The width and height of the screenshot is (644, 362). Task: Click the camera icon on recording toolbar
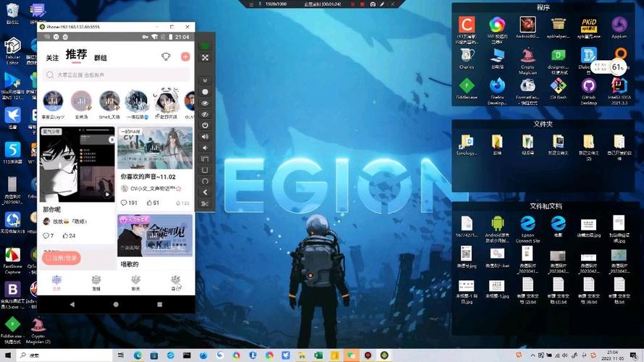[372, 4]
